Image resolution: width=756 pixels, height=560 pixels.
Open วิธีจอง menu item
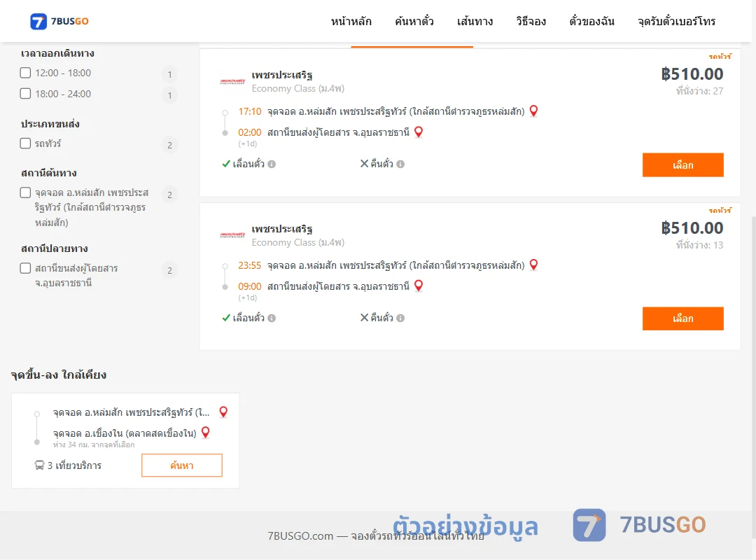531,21
